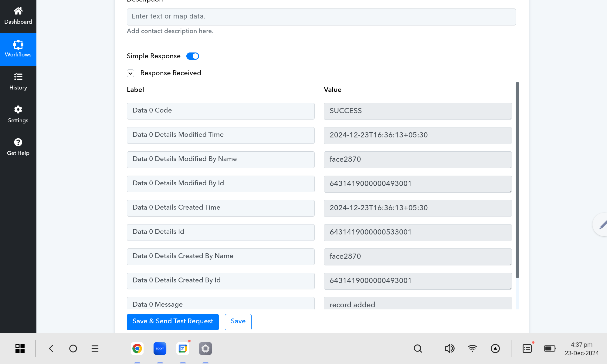Open the app grid launcher icon

(20, 349)
